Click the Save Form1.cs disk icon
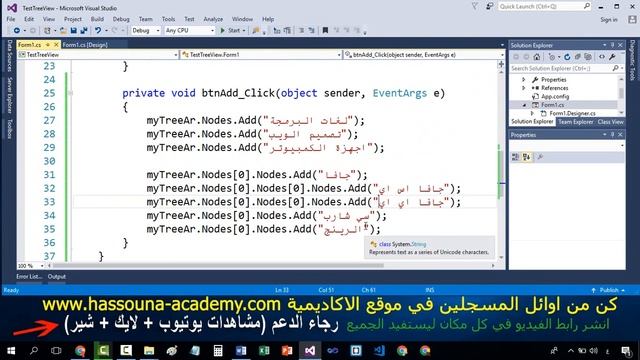 click(74, 31)
